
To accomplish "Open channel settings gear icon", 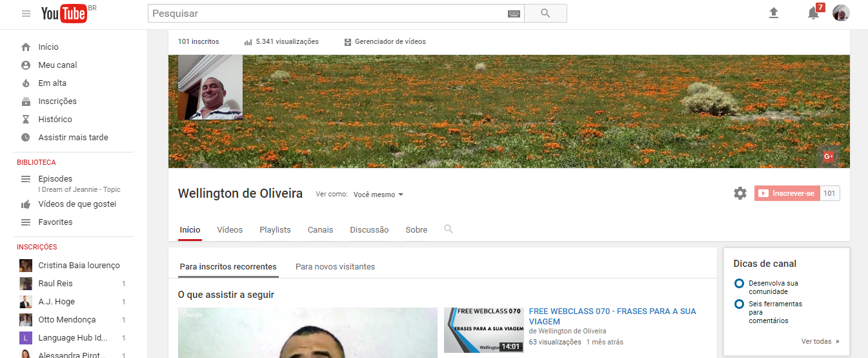I will point(740,193).
